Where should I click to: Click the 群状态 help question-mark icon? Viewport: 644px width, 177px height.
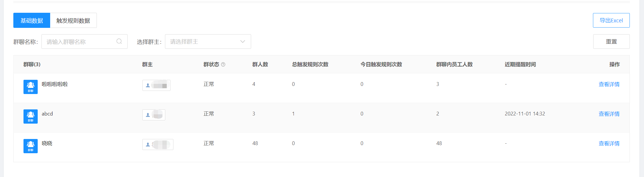(223, 64)
